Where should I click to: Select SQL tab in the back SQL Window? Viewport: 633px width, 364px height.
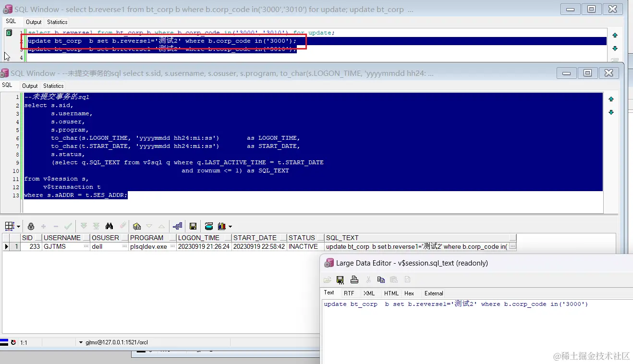(x=11, y=21)
